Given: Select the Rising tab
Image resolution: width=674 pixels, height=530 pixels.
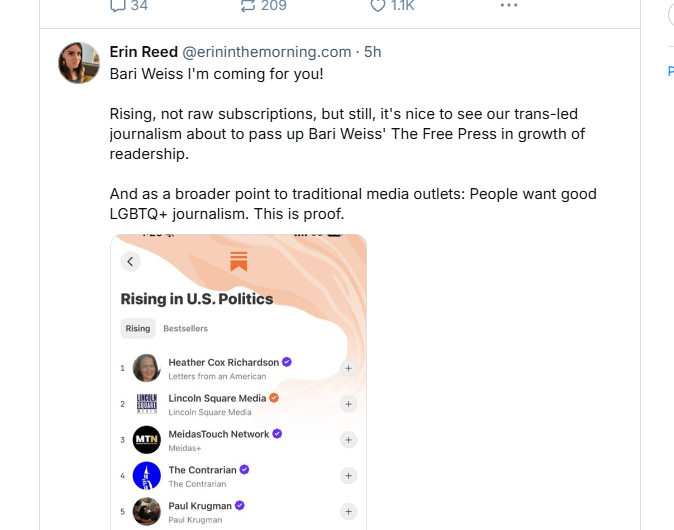Looking at the screenshot, I should [x=138, y=328].
